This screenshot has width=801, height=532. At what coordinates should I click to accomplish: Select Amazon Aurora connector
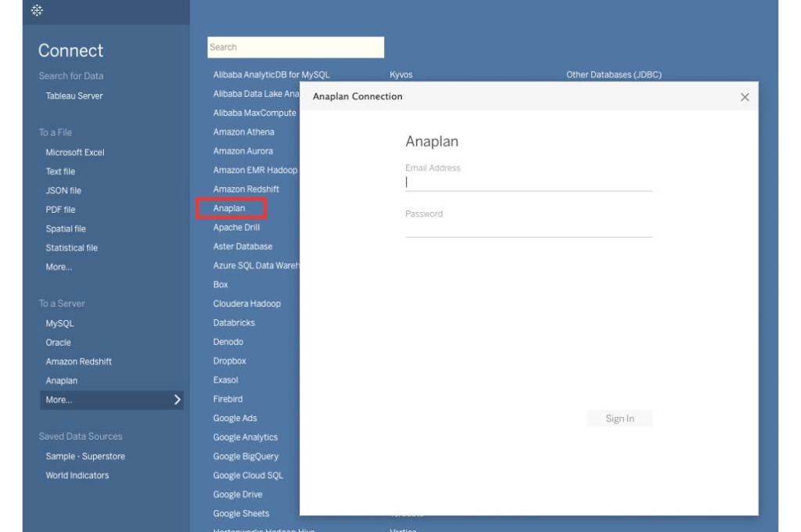point(242,151)
